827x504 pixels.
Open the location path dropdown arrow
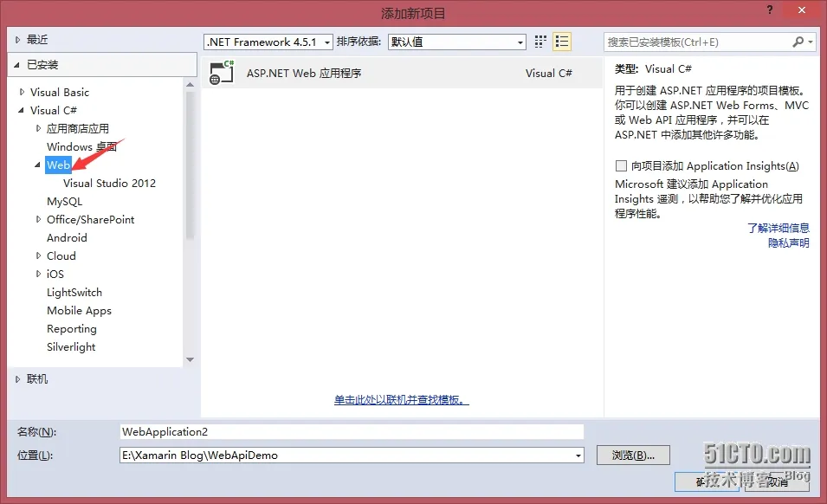[x=578, y=456]
